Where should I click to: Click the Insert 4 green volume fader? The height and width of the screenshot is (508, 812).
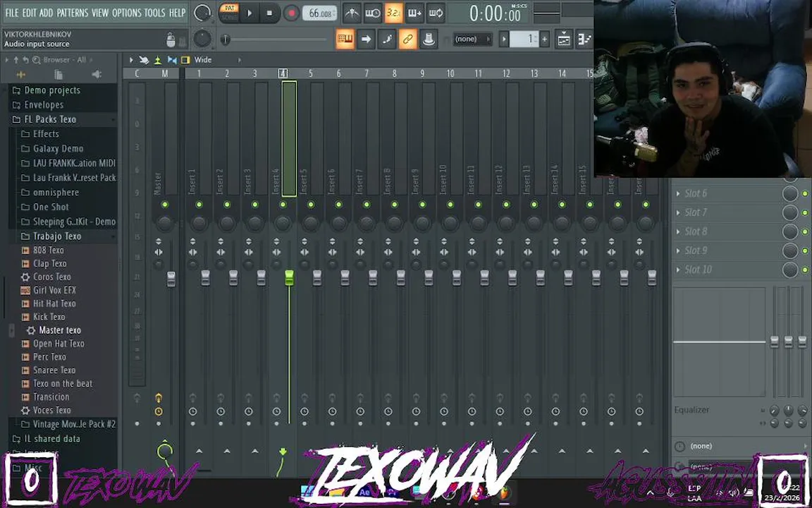289,278
